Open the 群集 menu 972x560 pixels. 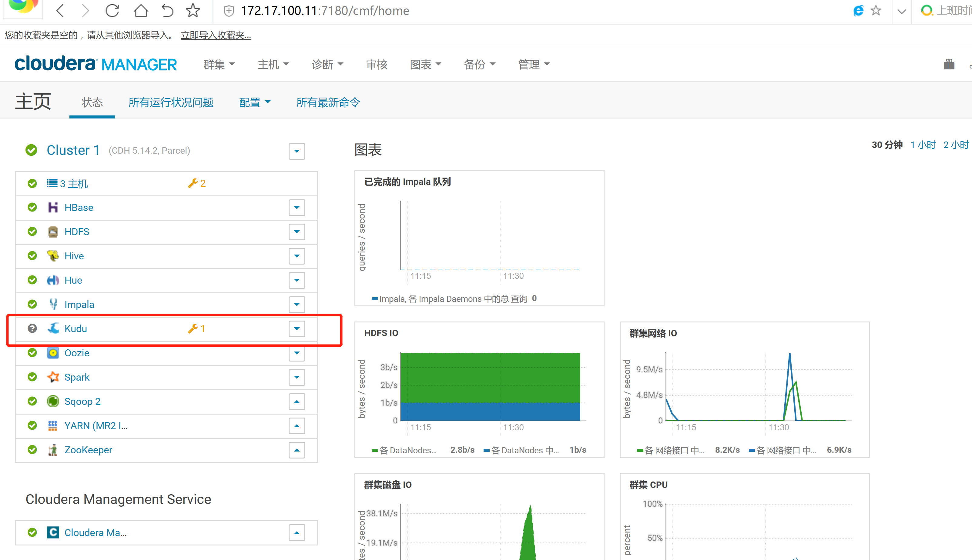219,64
